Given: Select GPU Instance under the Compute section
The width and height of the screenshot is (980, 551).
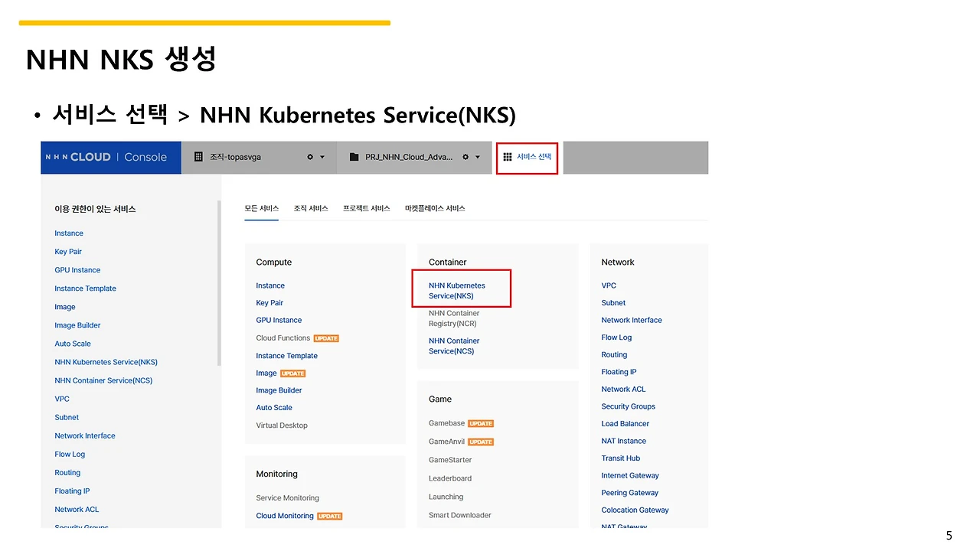Looking at the screenshot, I should click(x=279, y=320).
